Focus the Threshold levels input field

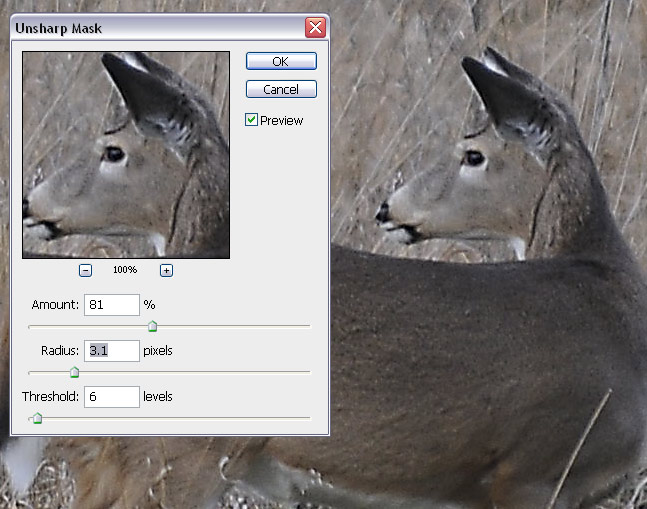click(111, 397)
